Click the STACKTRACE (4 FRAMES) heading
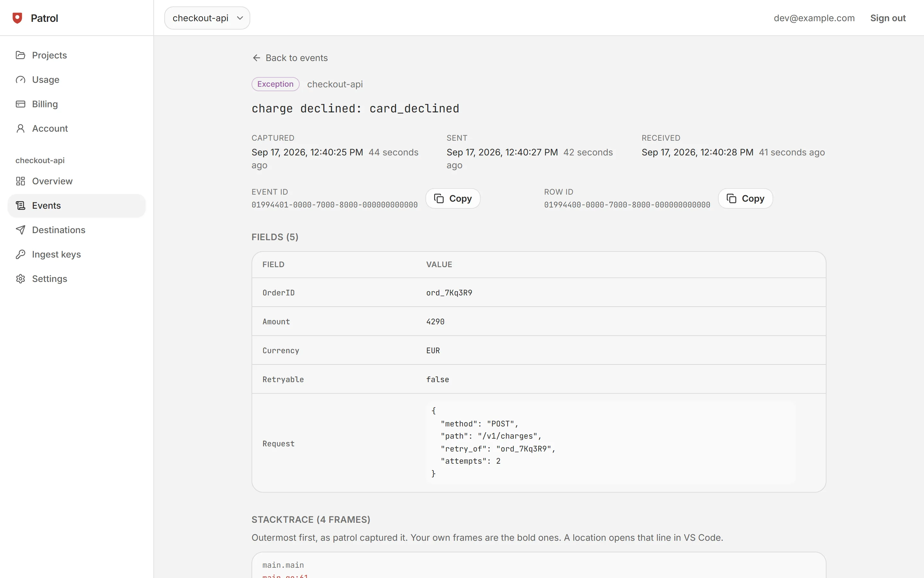Image resolution: width=924 pixels, height=578 pixels. [311, 520]
